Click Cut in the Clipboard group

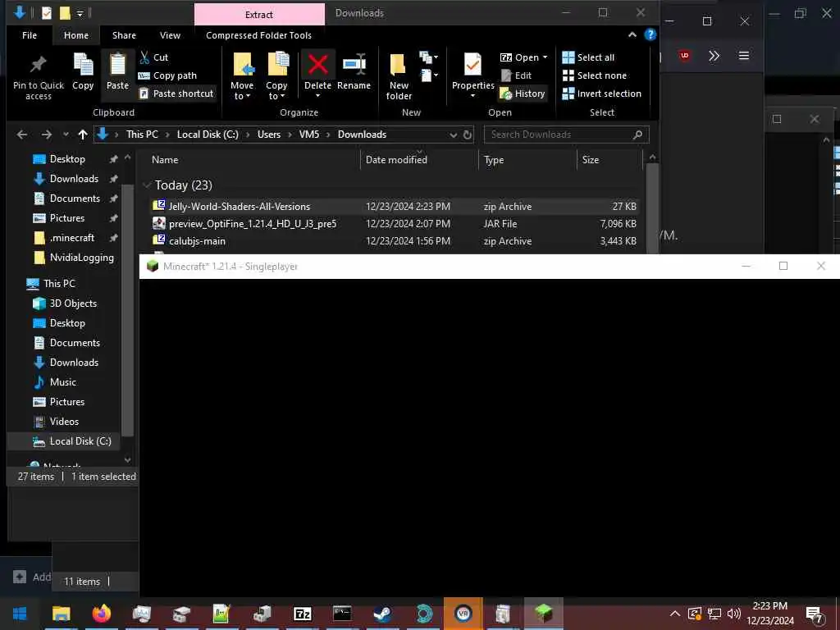pos(153,57)
